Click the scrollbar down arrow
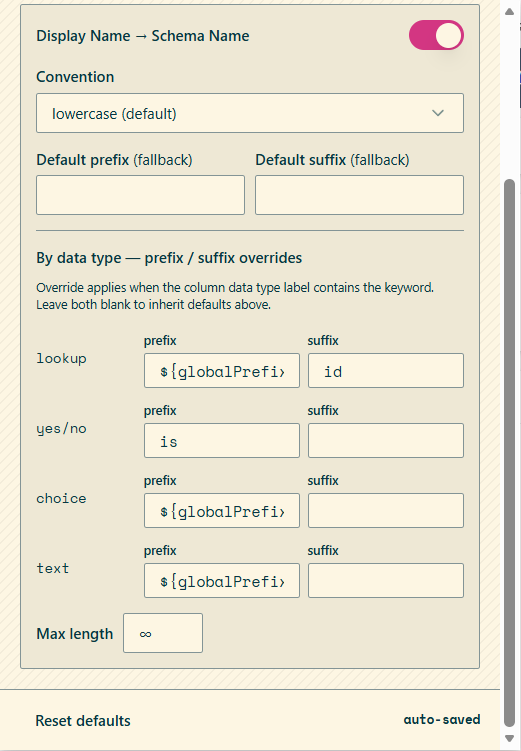The height and width of the screenshot is (751, 521). (510, 738)
